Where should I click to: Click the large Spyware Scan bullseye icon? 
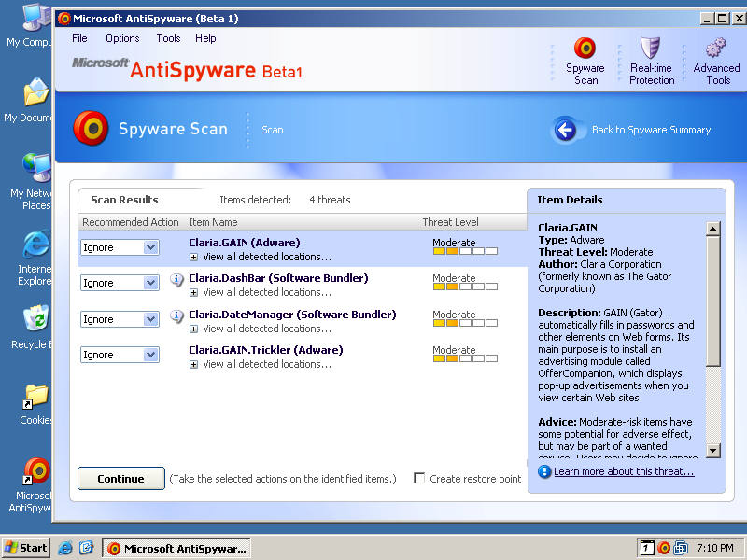point(91,128)
